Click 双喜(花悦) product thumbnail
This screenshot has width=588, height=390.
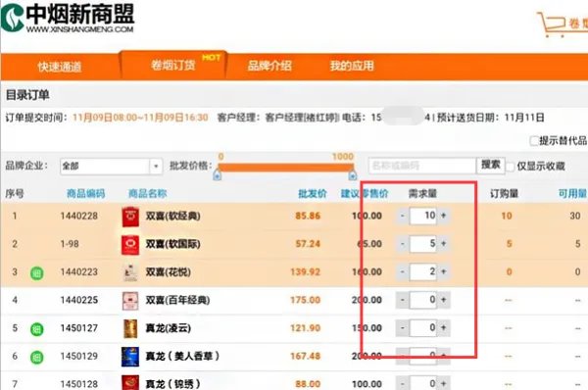(x=130, y=272)
